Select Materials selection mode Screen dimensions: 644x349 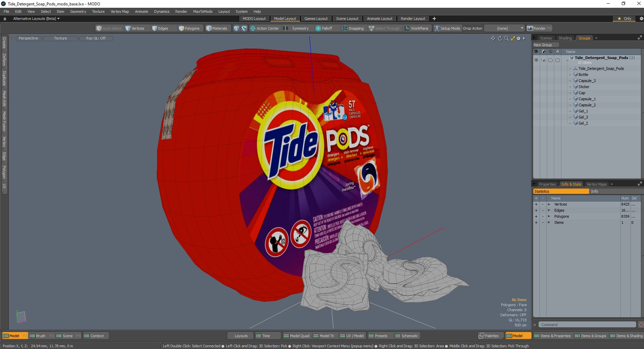click(217, 28)
